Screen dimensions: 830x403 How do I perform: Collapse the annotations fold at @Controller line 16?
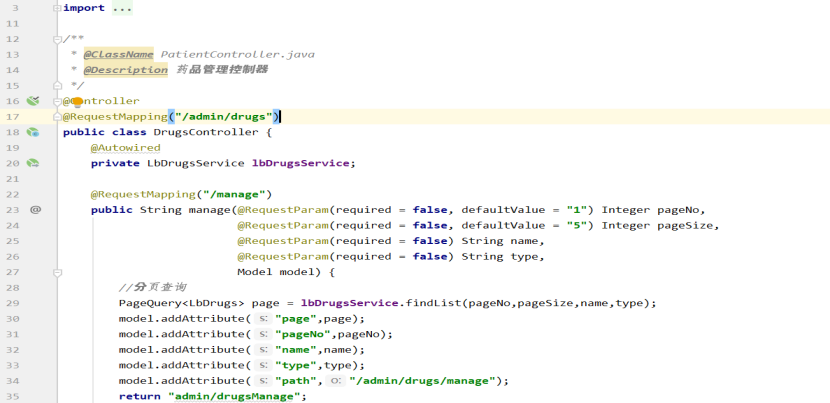pos(57,101)
